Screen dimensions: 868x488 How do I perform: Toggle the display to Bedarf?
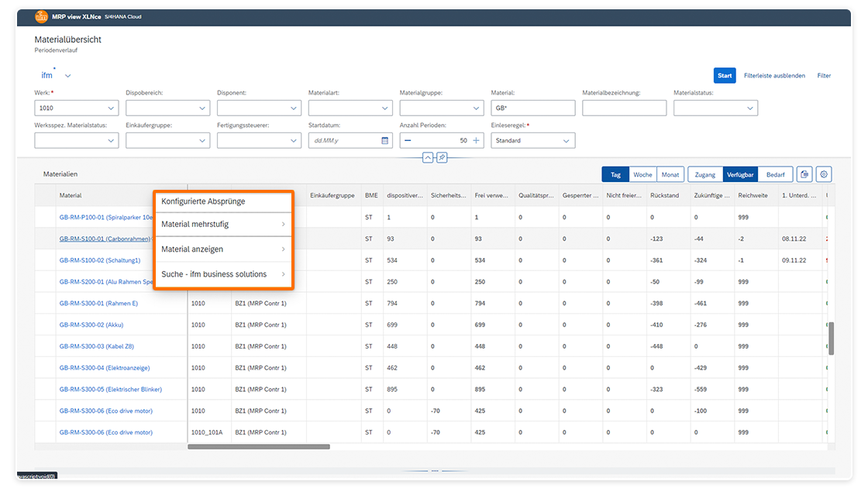775,174
